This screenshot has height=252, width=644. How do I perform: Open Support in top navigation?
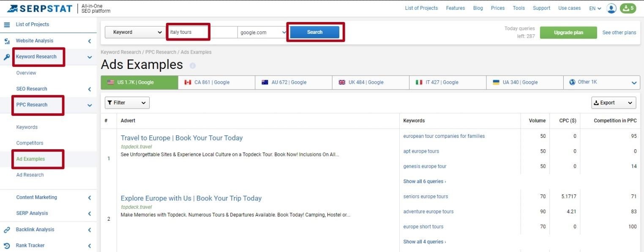[x=541, y=8]
